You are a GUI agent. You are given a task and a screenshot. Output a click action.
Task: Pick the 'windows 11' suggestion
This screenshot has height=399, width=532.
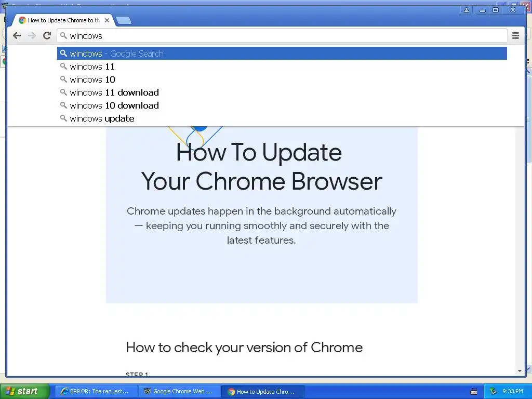282,66
